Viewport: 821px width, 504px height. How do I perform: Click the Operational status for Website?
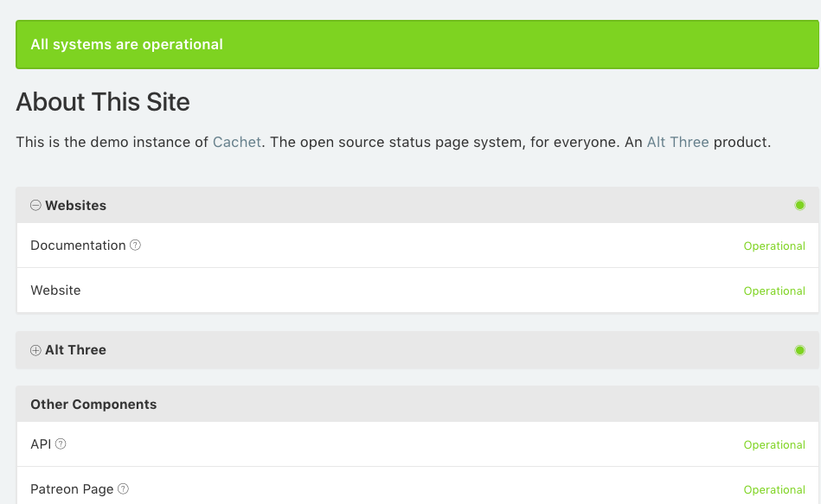774,291
